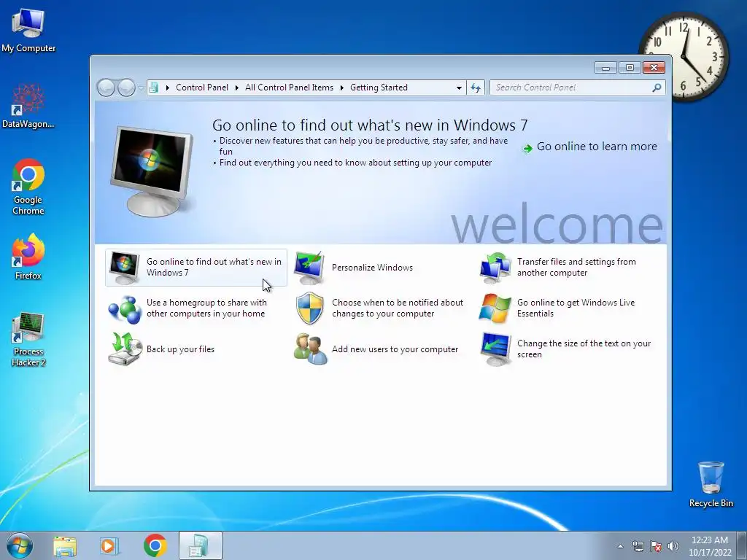The height and width of the screenshot is (560, 747).
Task: Select Change the size of the text
Action: (584, 349)
